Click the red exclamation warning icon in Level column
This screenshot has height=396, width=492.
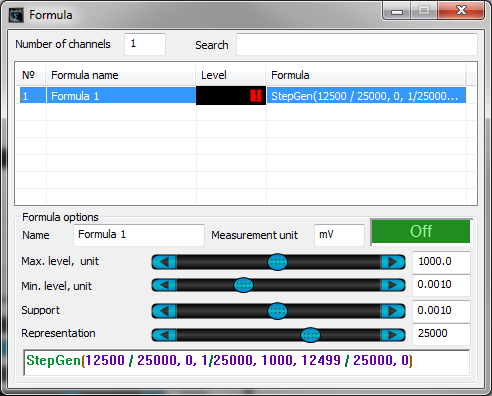256,96
